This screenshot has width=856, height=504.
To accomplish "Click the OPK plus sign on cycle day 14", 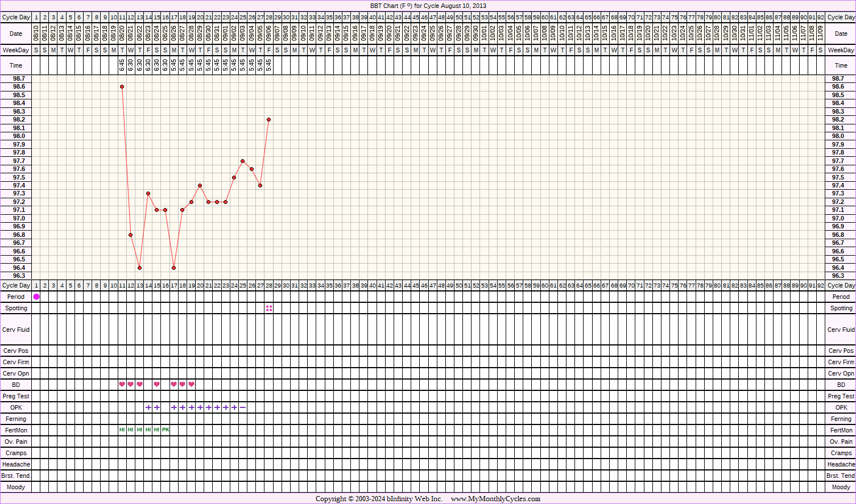I will point(148,407).
